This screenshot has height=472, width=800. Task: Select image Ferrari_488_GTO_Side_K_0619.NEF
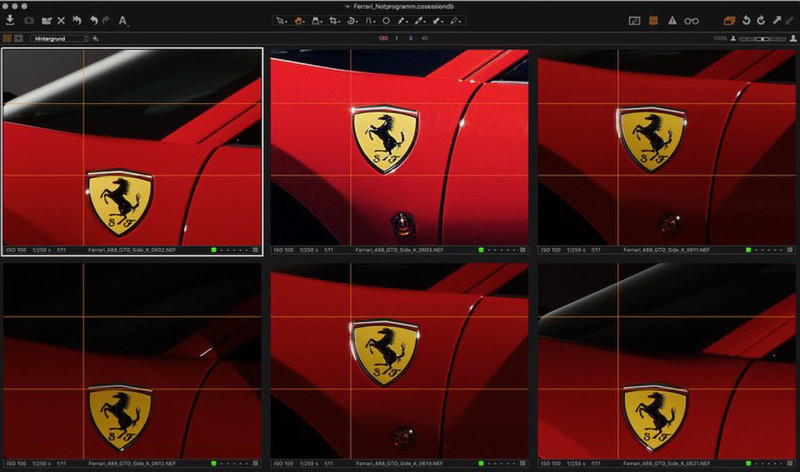[x=399, y=361]
